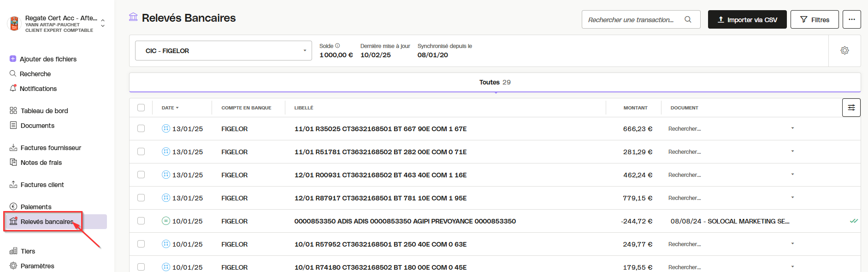Click the double checkmark on SOLOCAL row

click(854, 221)
